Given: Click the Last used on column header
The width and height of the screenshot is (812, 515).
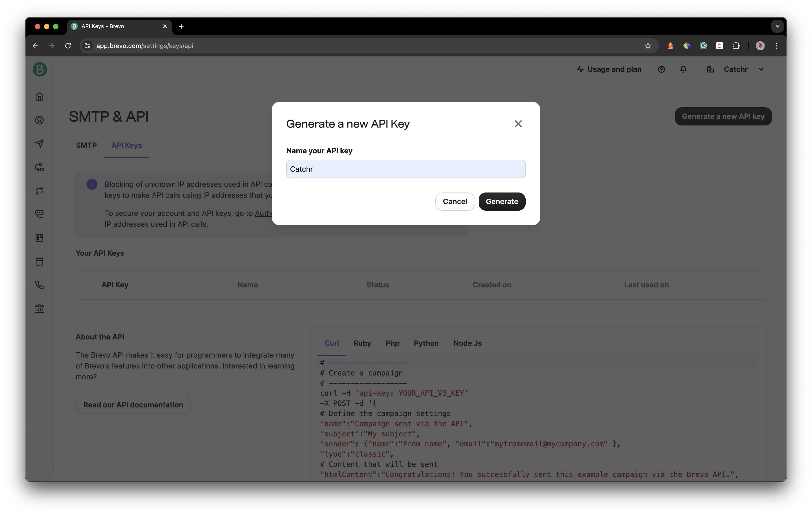Looking at the screenshot, I should [x=646, y=285].
